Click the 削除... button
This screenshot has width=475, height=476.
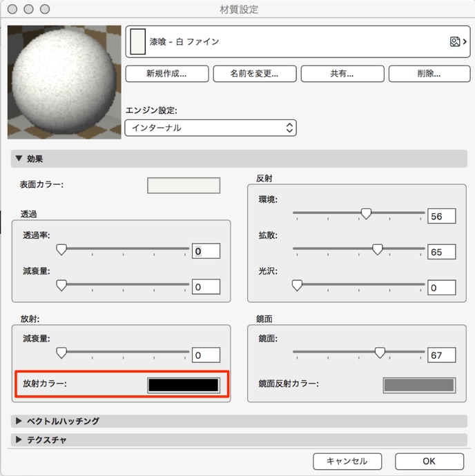429,73
